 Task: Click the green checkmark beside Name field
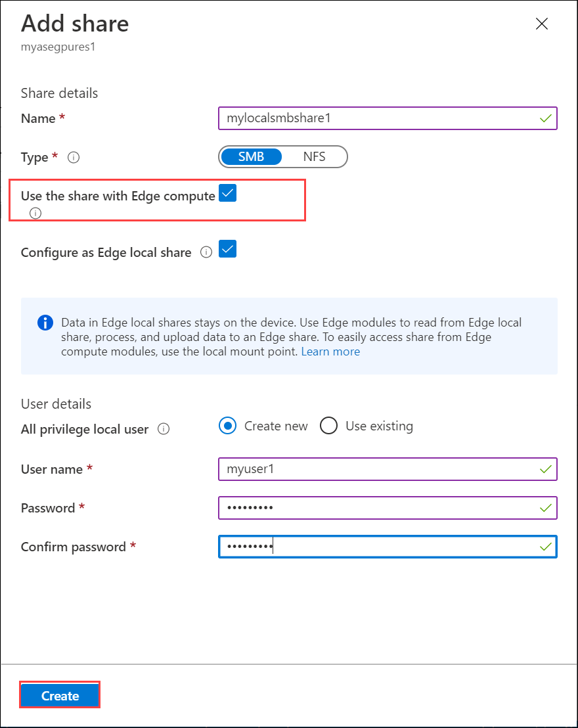pyautogui.click(x=545, y=118)
